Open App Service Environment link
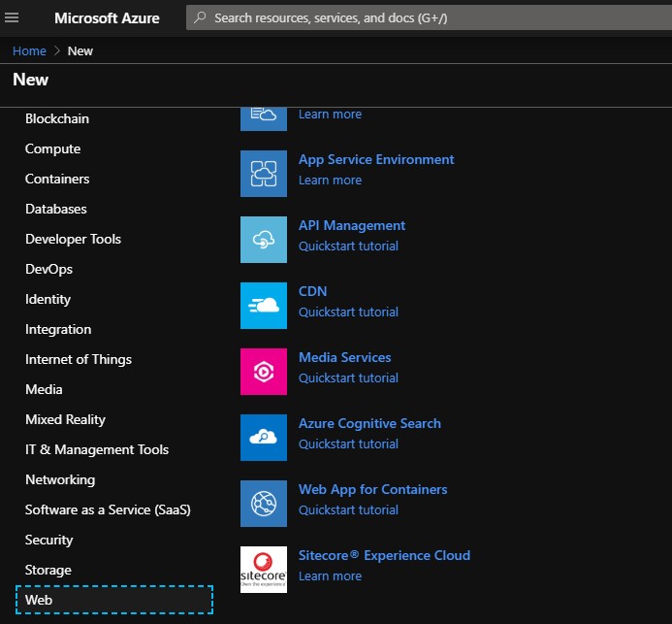Image resolution: width=672 pixels, height=624 pixels. 376,159
